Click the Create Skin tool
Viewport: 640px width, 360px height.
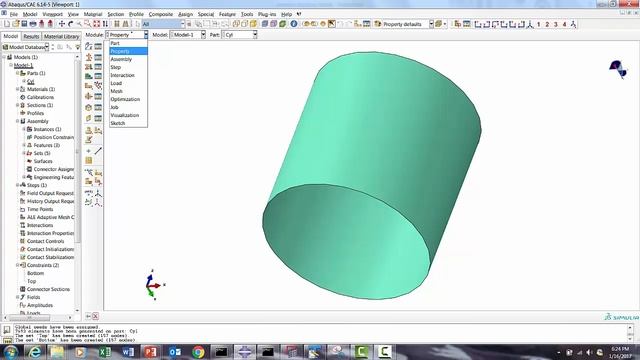tap(89, 107)
